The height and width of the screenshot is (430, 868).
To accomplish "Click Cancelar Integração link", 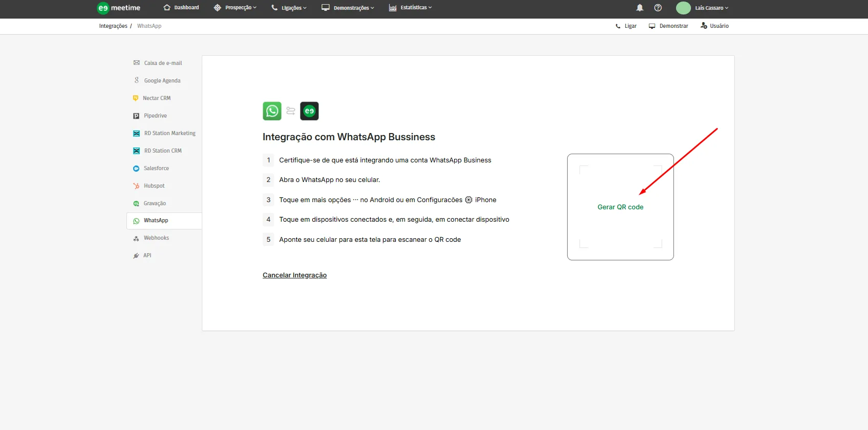I will click(x=295, y=275).
